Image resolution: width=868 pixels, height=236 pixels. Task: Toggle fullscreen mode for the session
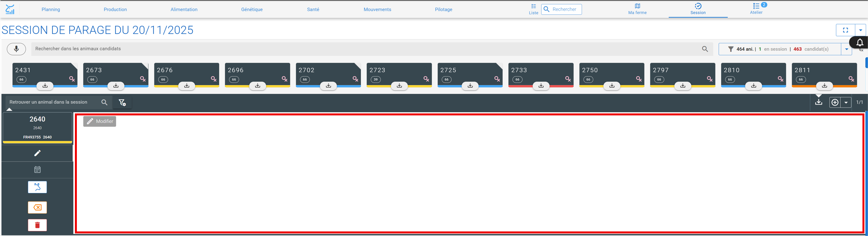click(x=846, y=30)
